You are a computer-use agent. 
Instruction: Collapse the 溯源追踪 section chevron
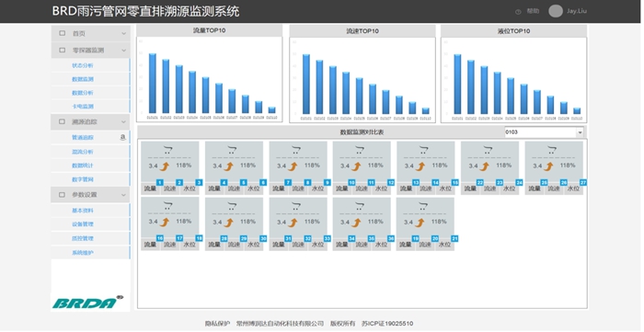coord(123,122)
